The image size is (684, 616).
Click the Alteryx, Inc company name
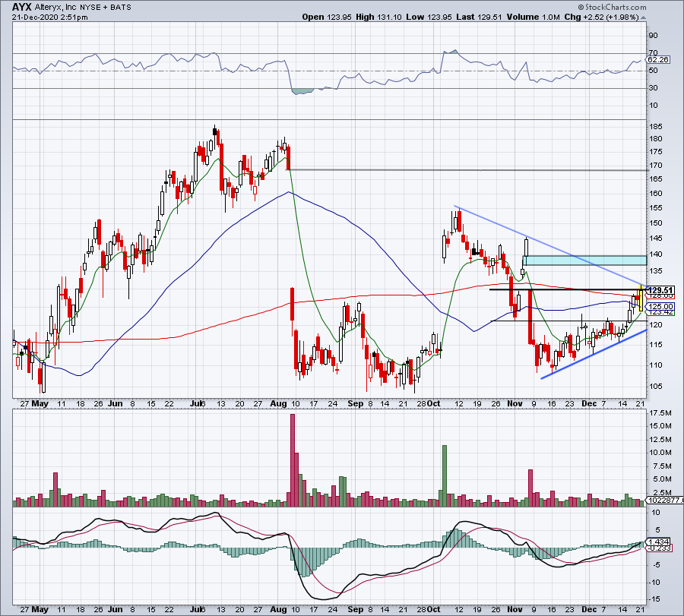55,7
